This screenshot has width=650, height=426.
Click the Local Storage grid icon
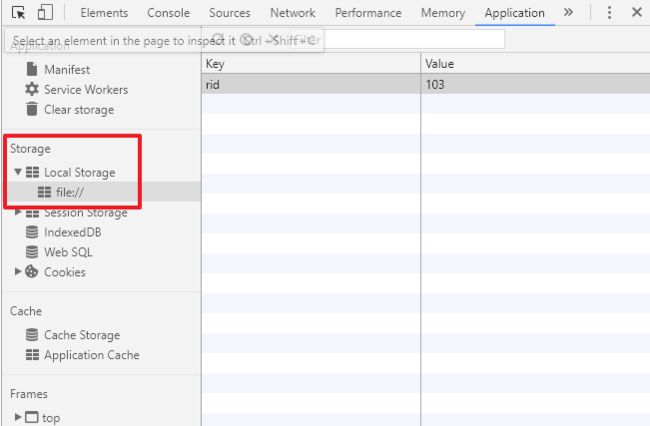click(32, 172)
